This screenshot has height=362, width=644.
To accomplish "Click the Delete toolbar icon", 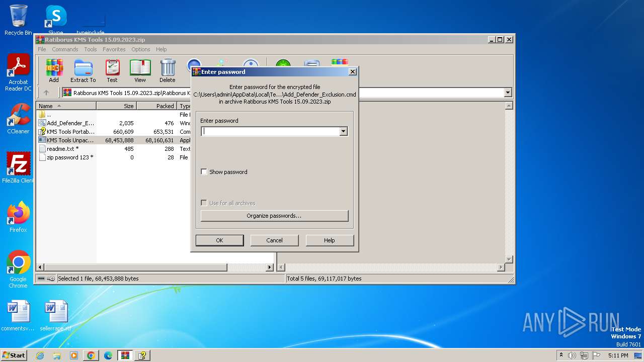I will pos(168,71).
